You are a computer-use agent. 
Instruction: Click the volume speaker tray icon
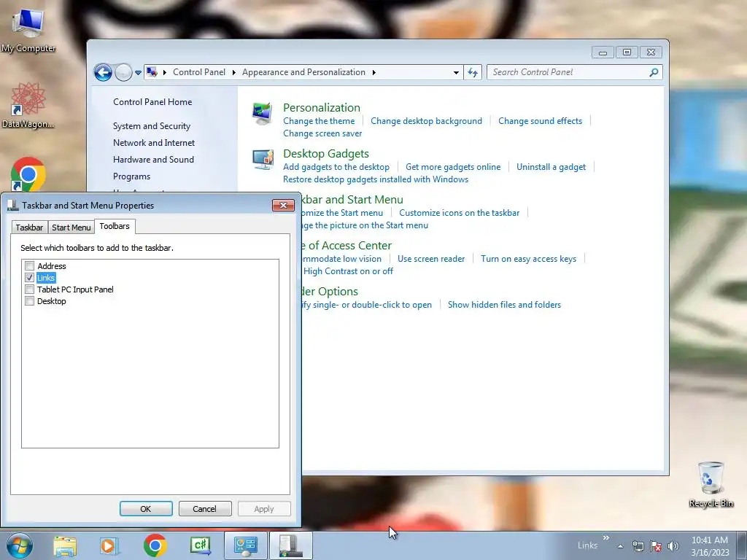click(673, 546)
